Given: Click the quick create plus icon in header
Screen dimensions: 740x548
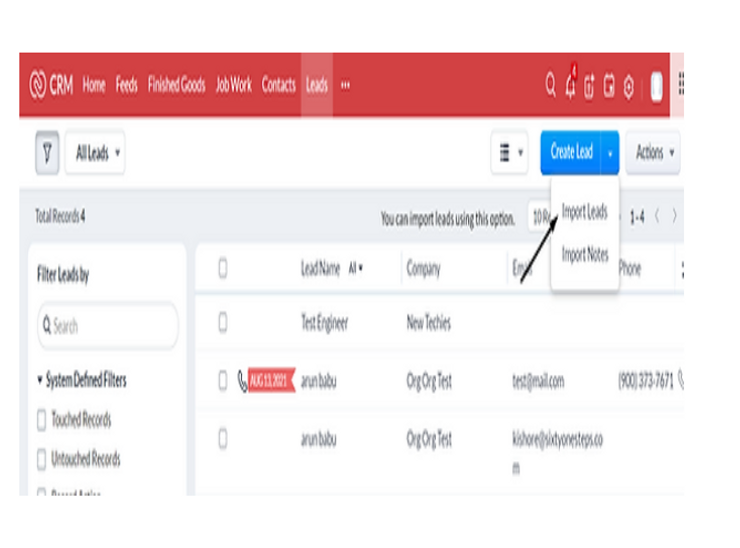Looking at the screenshot, I should 589,86.
